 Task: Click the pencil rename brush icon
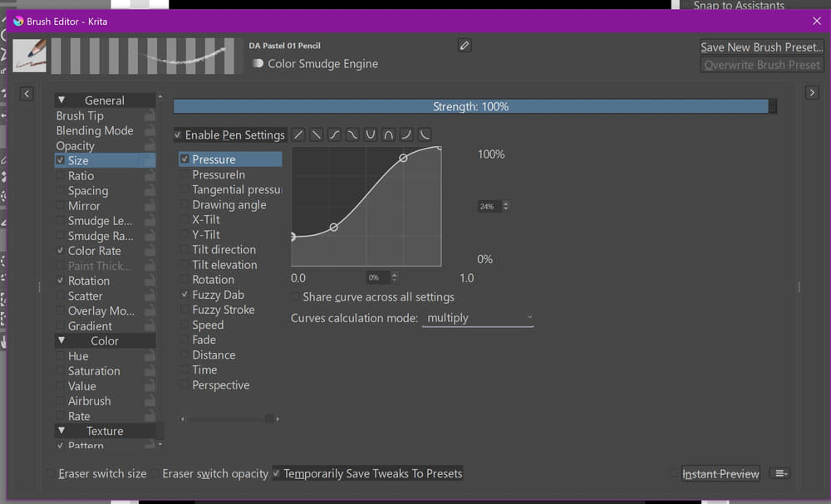point(465,46)
